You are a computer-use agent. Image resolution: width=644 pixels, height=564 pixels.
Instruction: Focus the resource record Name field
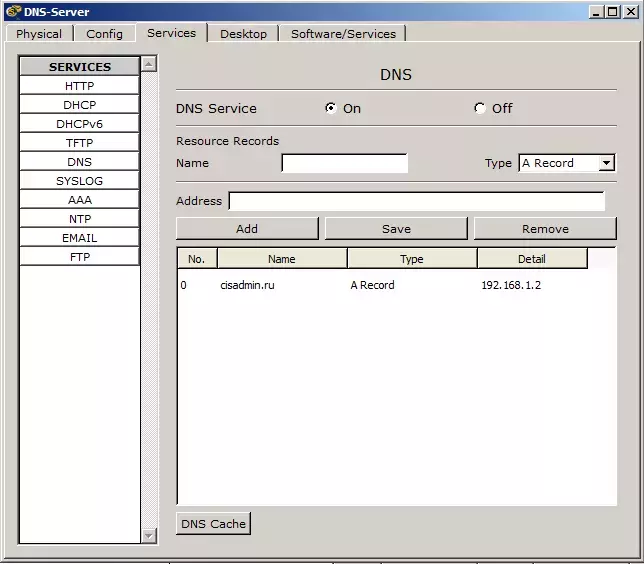(x=345, y=163)
